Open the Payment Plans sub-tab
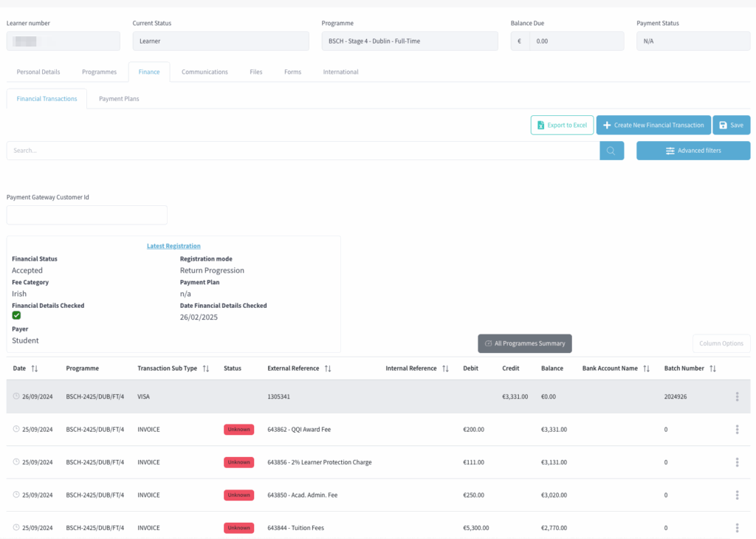 coord(119,99)
